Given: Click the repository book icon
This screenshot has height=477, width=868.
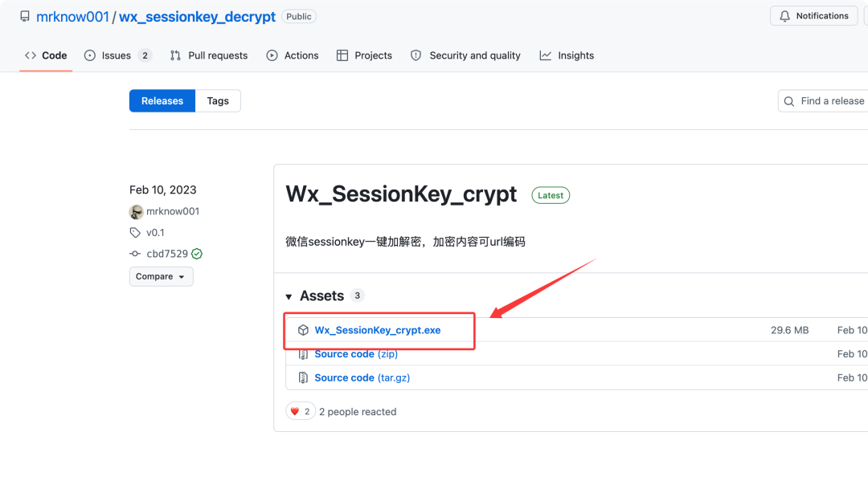Looking at the screenshot, I should point(25,17).
